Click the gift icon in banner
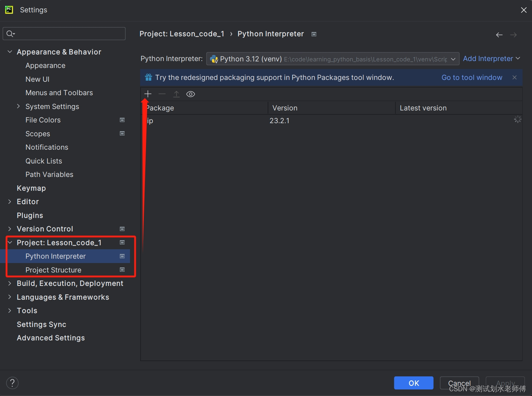The image size is (532, 396). tap(149, 77)
